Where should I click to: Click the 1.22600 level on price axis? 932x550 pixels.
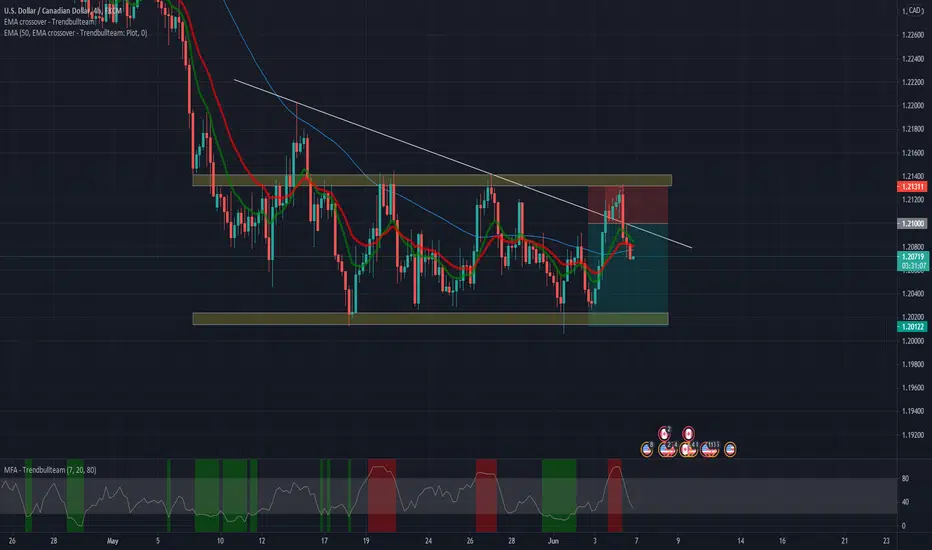pos(912,35)
